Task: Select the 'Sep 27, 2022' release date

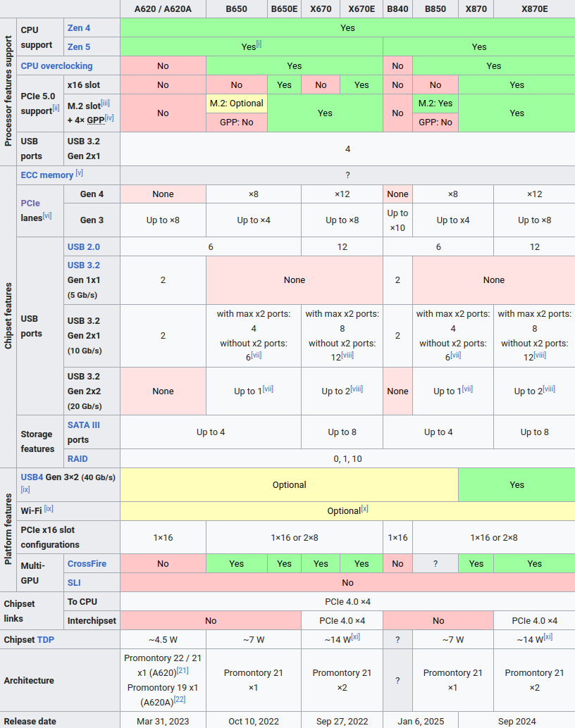Action: (342, 722)
